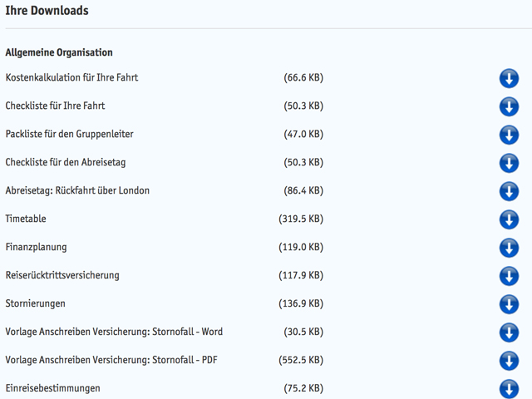The image size is (532, 399).
Task: Download Checkliste für den Abreisetag via icon
Action: point(509,163)
